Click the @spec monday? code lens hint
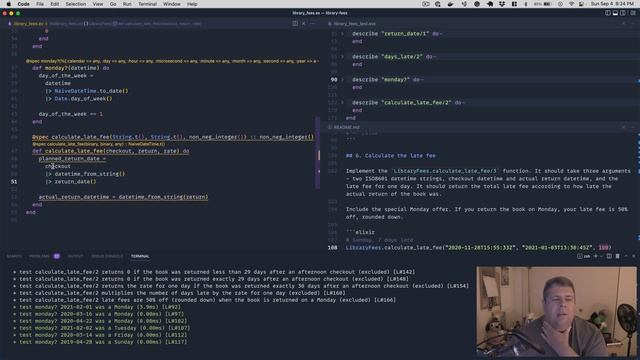640x360 pixels. (x=172, y=61)
